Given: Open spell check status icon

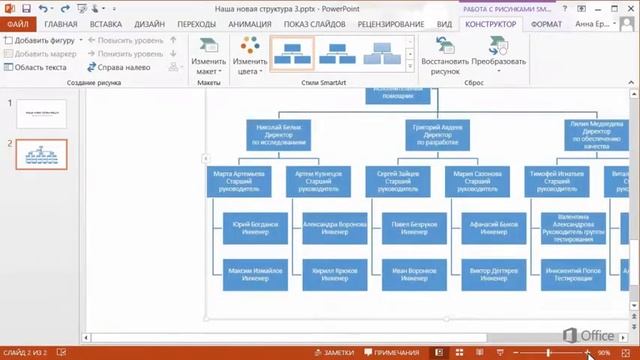Looking at the screenshot, I should [x=61, y=352].
